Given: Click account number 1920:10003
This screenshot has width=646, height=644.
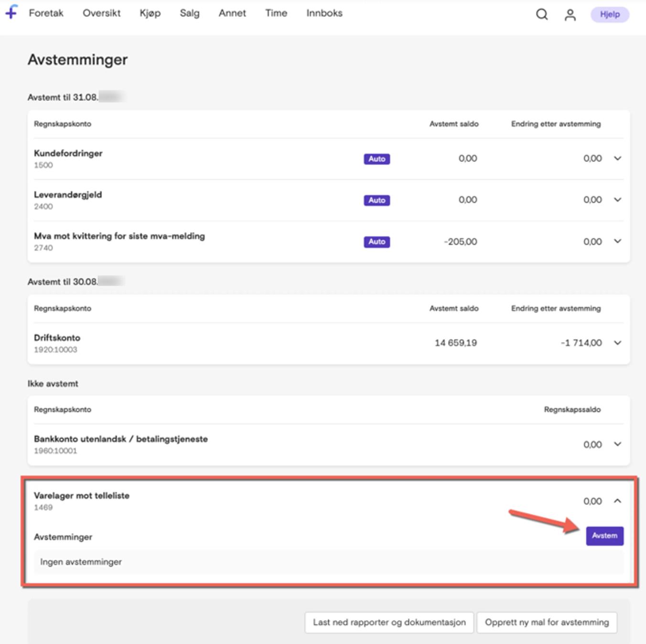Looking at the screenshot, I should pos(55,350).
